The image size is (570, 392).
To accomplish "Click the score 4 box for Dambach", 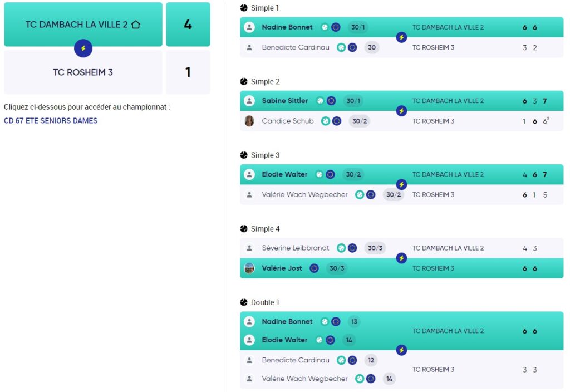I will click(188, 24).
